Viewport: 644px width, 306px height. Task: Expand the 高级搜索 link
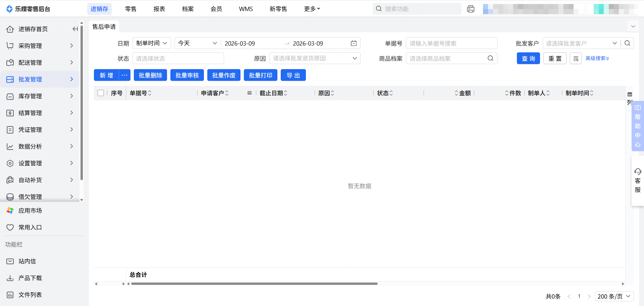pyautogui.click(x=597, y=58)
